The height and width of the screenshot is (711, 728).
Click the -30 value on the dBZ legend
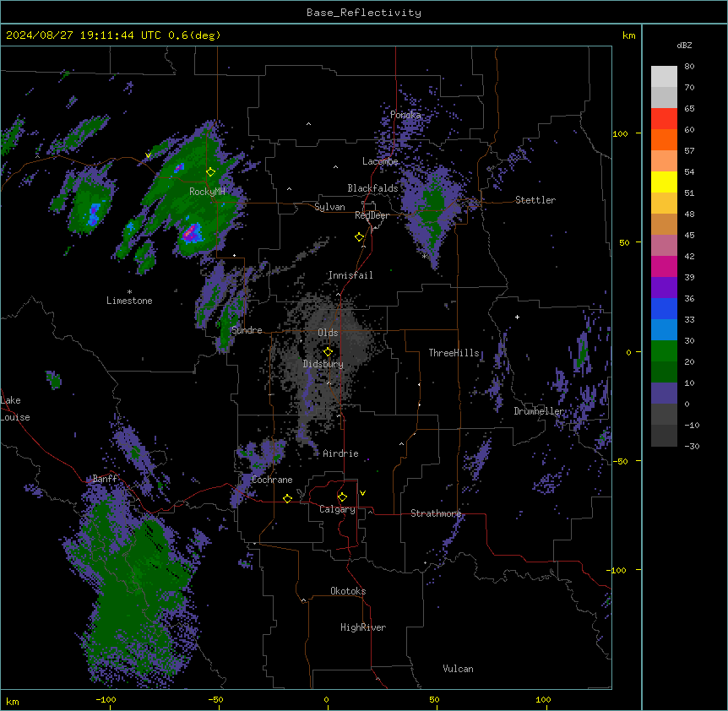tap(692, 446)
